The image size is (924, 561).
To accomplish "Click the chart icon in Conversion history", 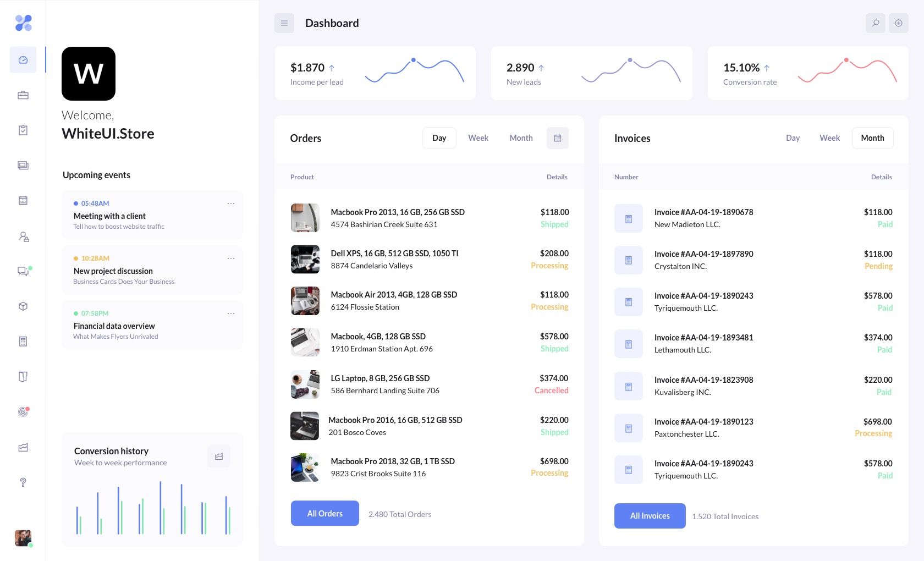I will [219, 456].
